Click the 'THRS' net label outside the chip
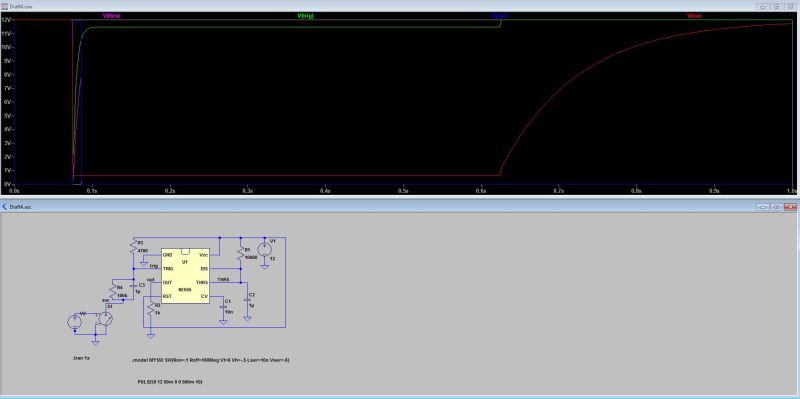 (222, 279)
